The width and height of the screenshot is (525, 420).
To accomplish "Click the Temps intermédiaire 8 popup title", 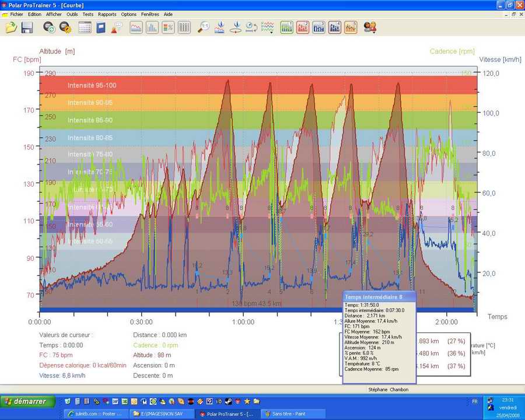I will pos(374,297).
